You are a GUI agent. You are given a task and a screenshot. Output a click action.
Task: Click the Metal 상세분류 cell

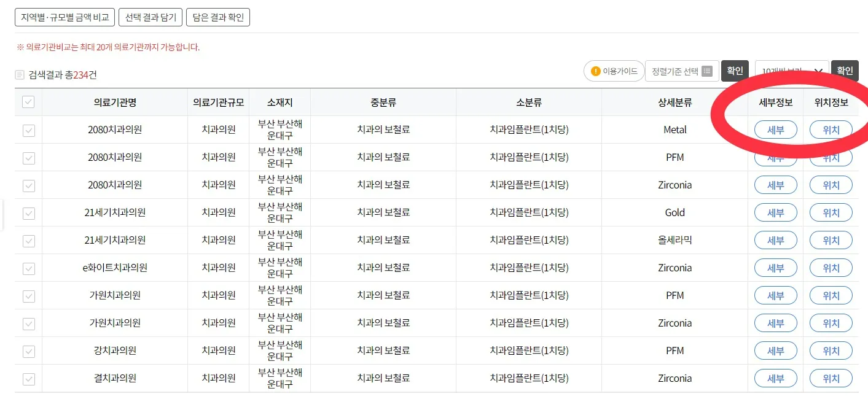point(675,130)
